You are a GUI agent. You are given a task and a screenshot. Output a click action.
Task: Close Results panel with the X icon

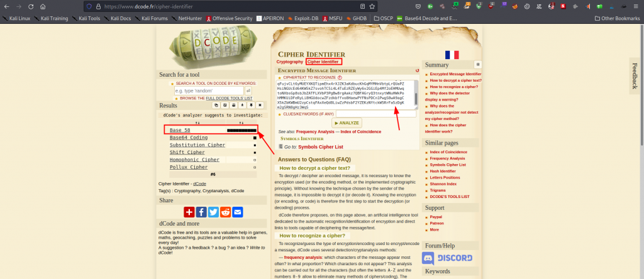tap(260, 105)
